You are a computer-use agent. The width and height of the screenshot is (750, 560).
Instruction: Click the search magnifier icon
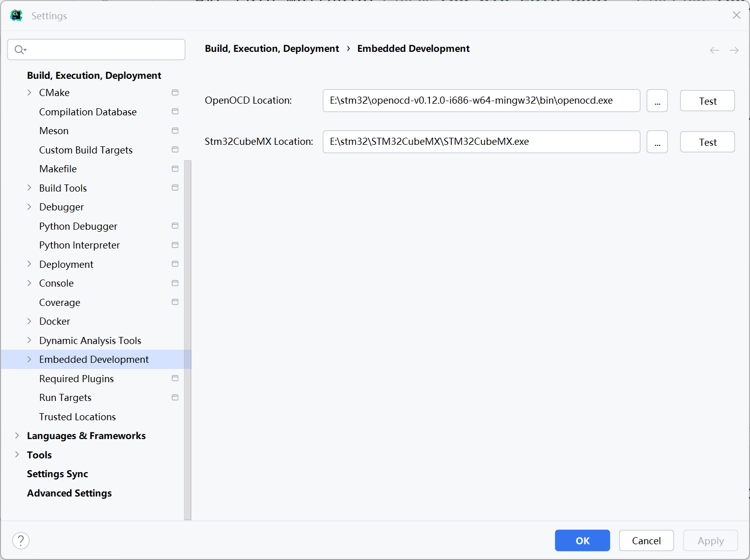(20, 50)
